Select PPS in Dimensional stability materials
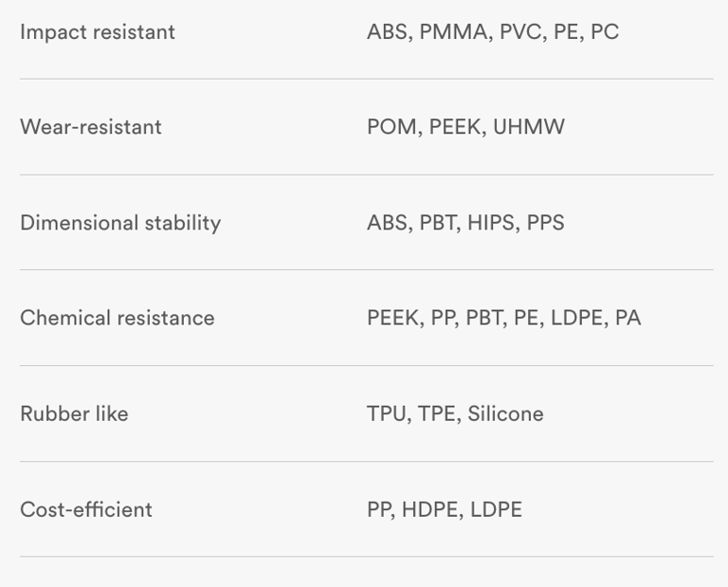This screenshot has height=587, width=728. (x=545, y=223)
